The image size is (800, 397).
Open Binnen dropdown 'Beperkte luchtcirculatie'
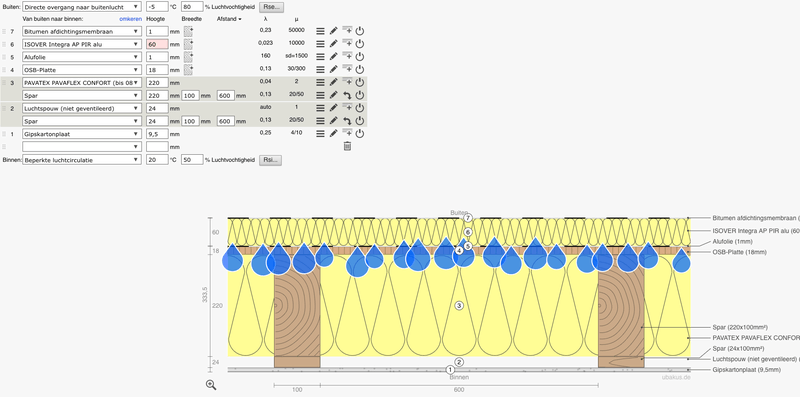coord(82,160)
